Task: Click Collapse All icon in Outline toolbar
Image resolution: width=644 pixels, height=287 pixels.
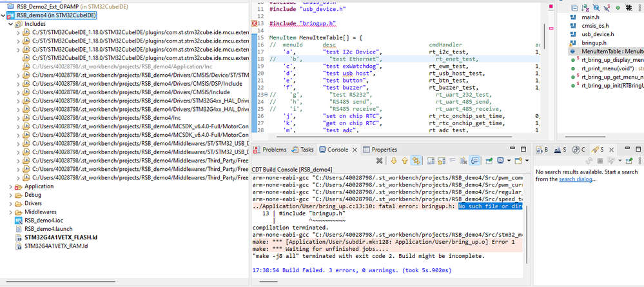Action: point(574,7)
